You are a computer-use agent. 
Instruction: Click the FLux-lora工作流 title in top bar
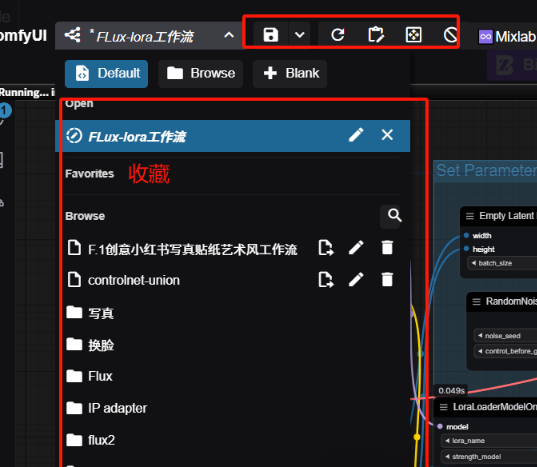(145, 36)
